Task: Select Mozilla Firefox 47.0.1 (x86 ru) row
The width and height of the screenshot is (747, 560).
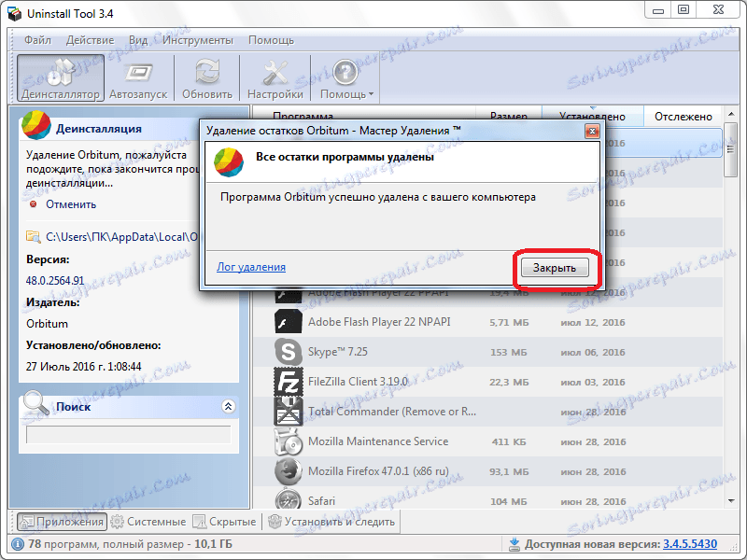Action: click(x=487, y=471)
